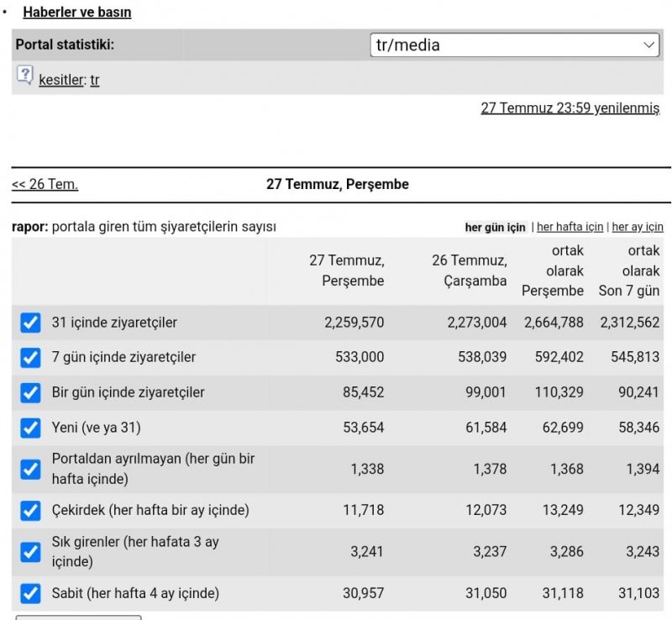The width and height of the screenshot is (672, 620).
Task: Open the Haberler ve basın link
Action: click(77, 12)
